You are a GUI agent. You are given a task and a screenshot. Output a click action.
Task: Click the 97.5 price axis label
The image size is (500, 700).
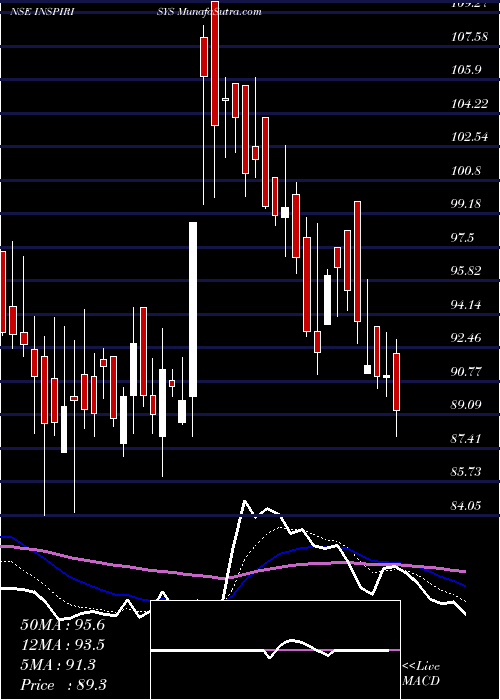(x=463, y=238)
